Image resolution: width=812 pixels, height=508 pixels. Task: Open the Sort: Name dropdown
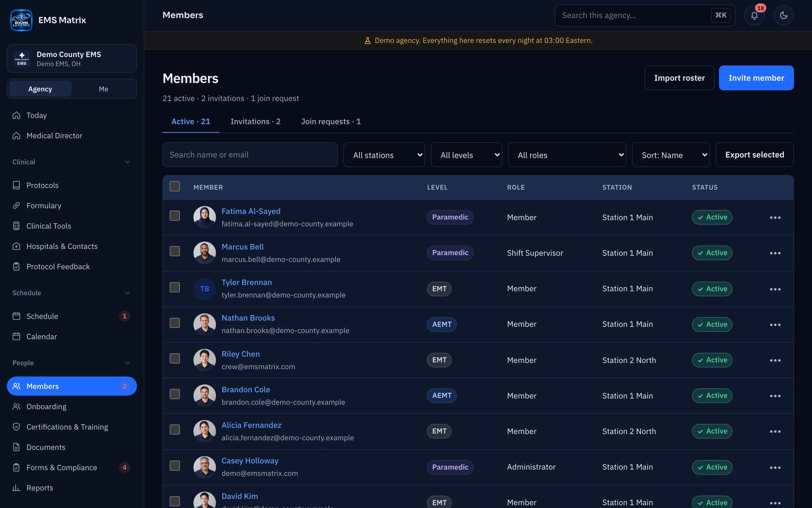point(671,155)
